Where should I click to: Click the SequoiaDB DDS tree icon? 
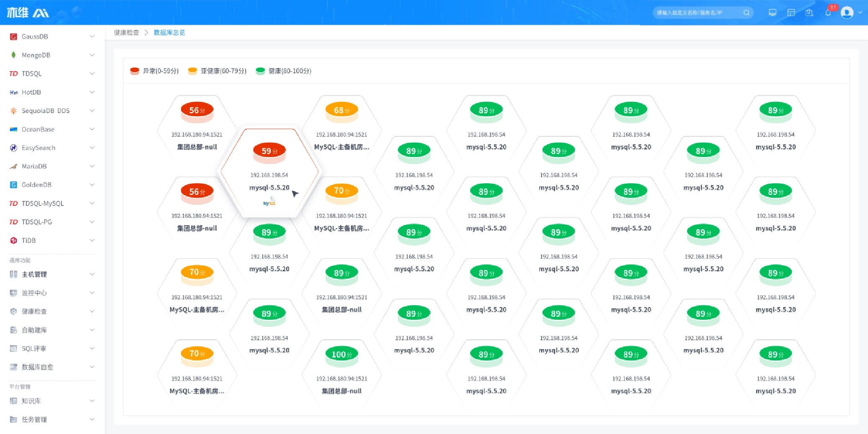pyautogui.click(x=13, y=111)
